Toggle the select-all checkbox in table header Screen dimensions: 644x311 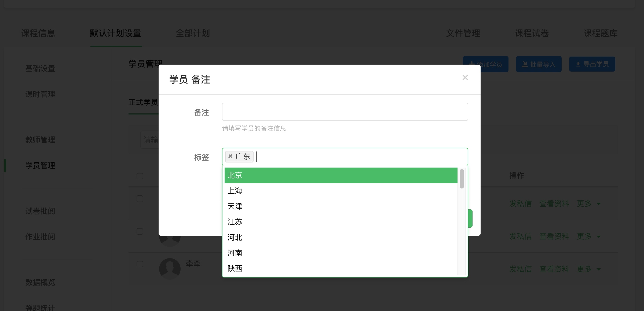140,176
